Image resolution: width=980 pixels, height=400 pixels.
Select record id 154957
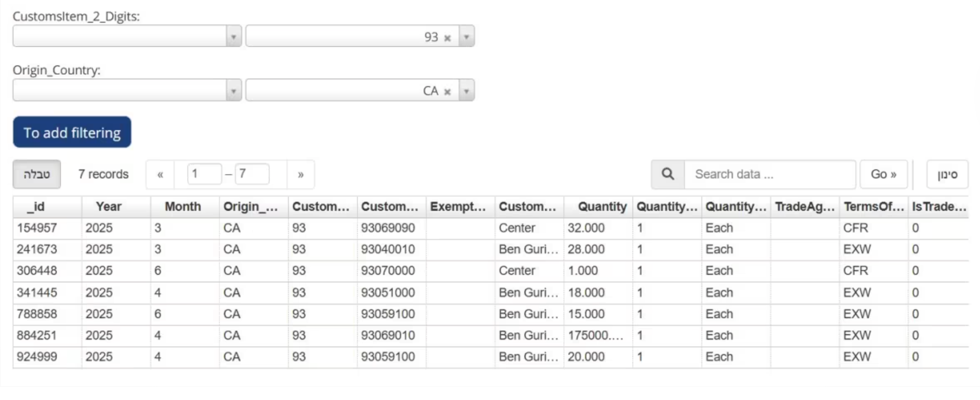(x=37, y=228)
